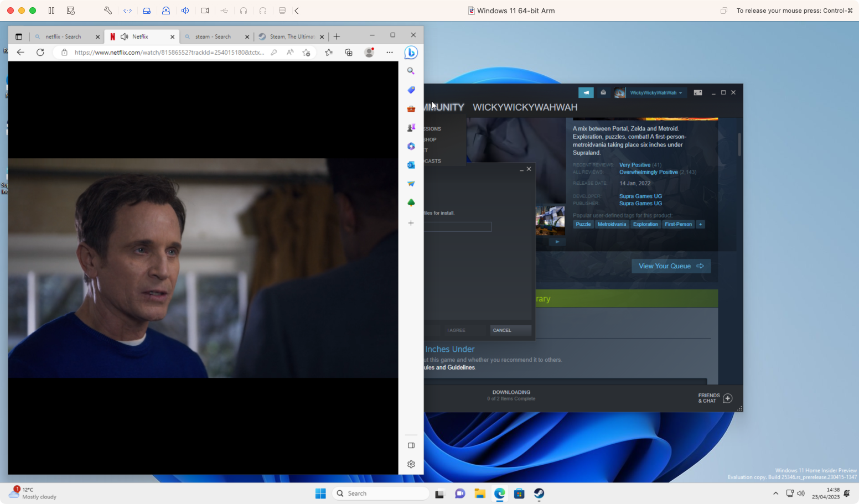Enter Steam Big Picture mode icon
The height and width of the screenshot is (504, 859).
[698, 92]
